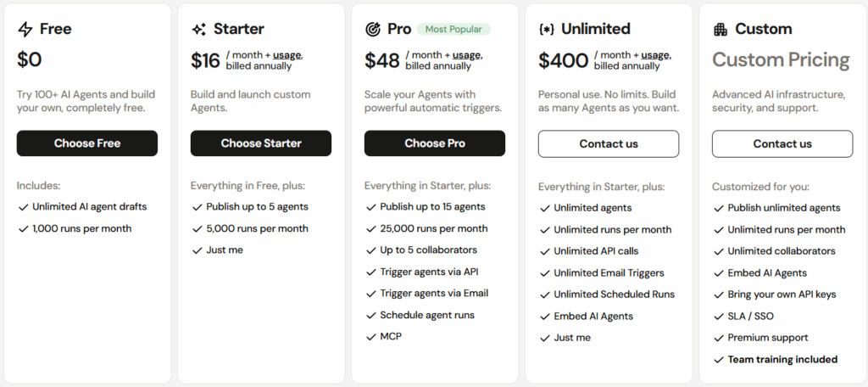
Task: Click the Most Popular badge
Action: [x=453, y=30]
